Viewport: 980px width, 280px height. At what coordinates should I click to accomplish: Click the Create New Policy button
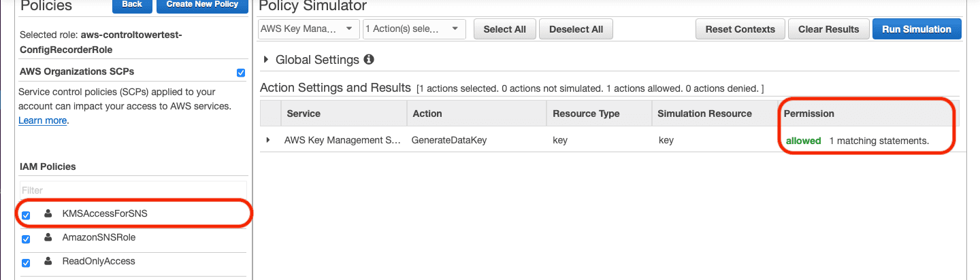pos(202,4)
